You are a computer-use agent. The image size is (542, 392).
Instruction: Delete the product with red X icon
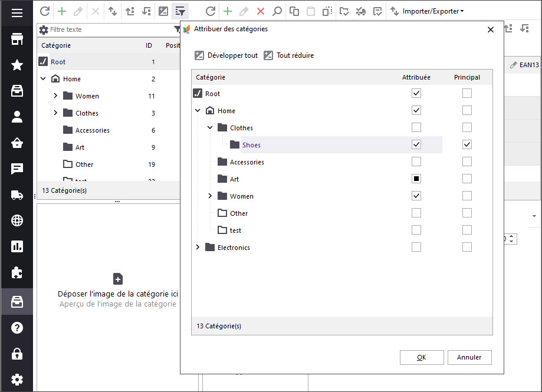pos(261,11)
